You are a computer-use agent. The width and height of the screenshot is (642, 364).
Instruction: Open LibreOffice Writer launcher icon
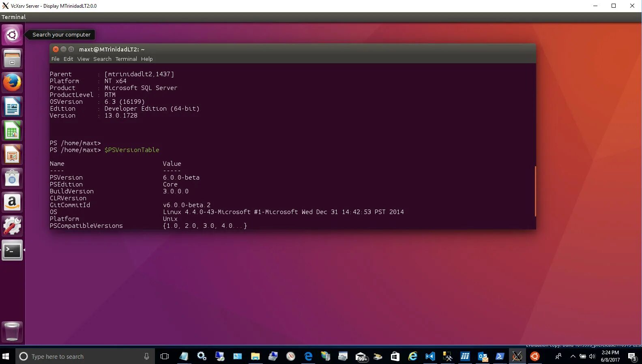[12, 107]
